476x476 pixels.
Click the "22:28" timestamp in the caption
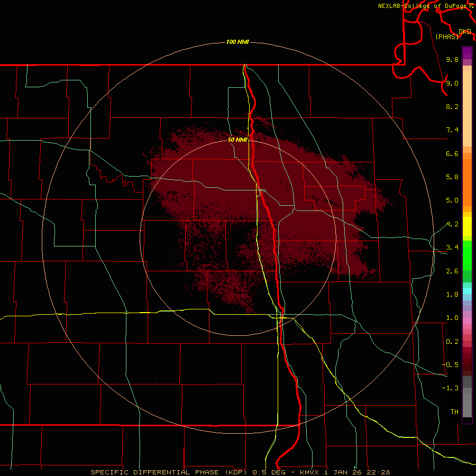pyautogui.click(x=378, y=472)
